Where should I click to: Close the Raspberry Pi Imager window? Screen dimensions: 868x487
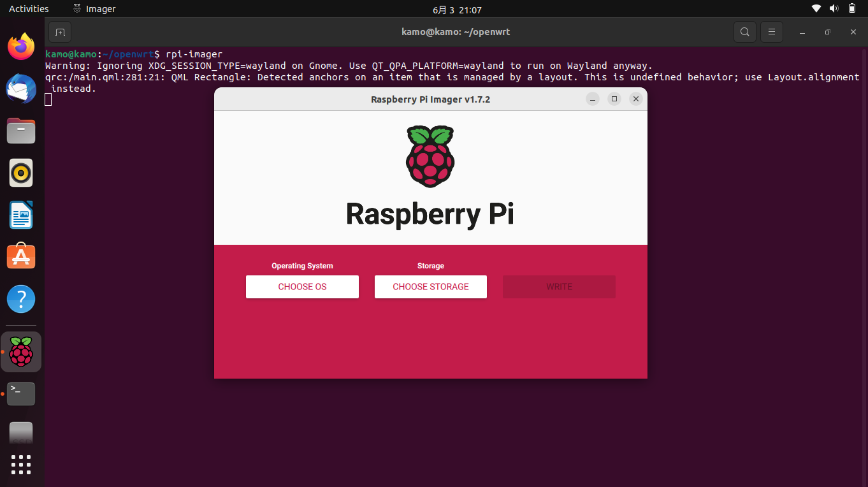click(x=635, y=99)
